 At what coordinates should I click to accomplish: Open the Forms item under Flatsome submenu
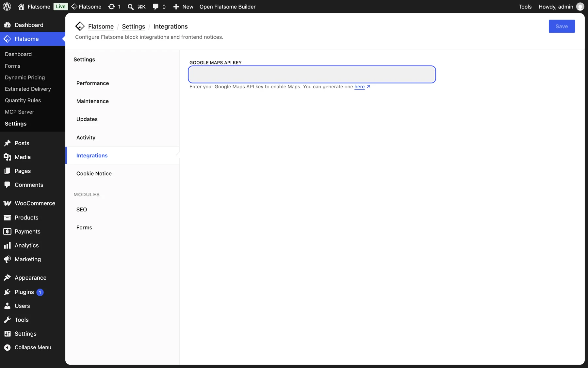12,66
